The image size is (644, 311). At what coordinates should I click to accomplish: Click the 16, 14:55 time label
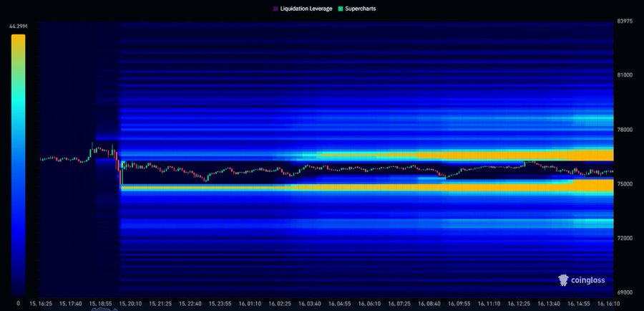(579, 304)
